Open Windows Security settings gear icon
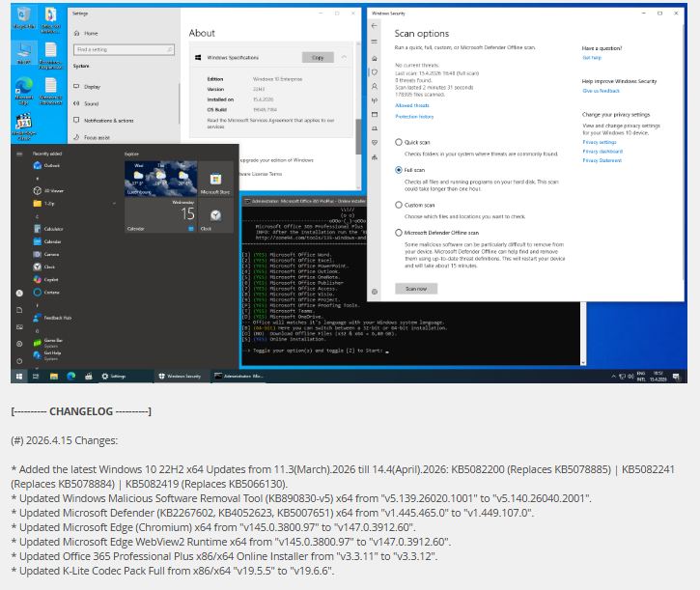 coord(374,292)
